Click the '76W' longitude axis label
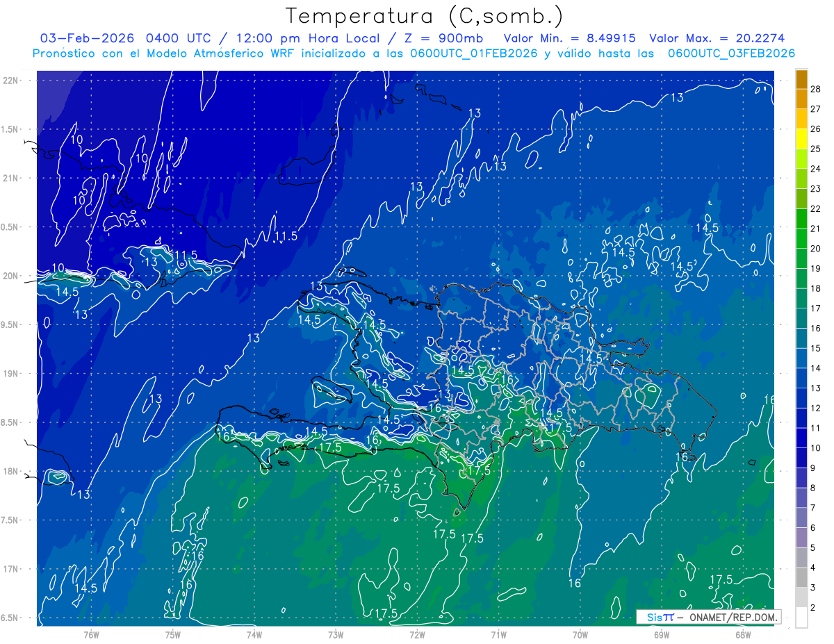Screen dimensions: 834x644 91,635
